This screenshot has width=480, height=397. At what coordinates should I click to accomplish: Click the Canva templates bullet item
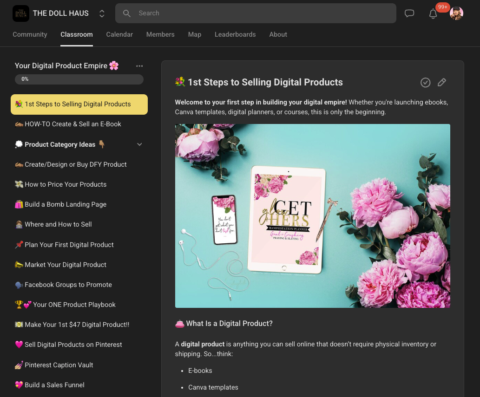pyautogui.click(x=213, y=387)
